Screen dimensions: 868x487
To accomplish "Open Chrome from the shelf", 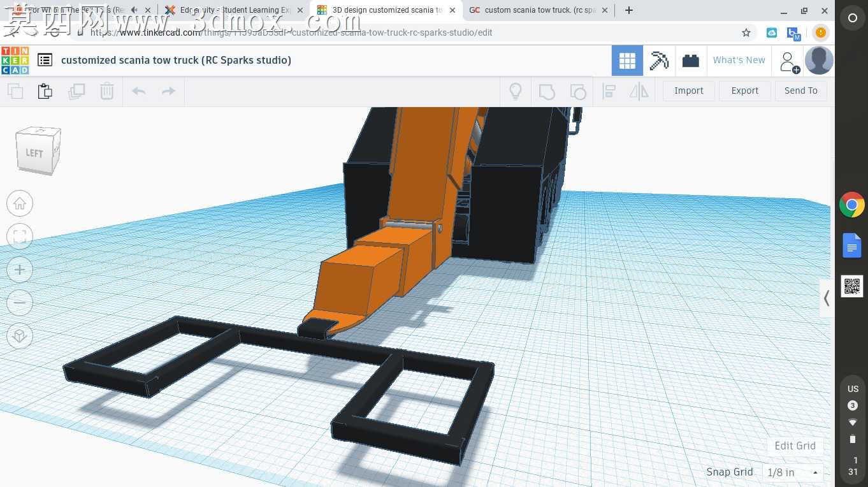I will coord(852,205).
